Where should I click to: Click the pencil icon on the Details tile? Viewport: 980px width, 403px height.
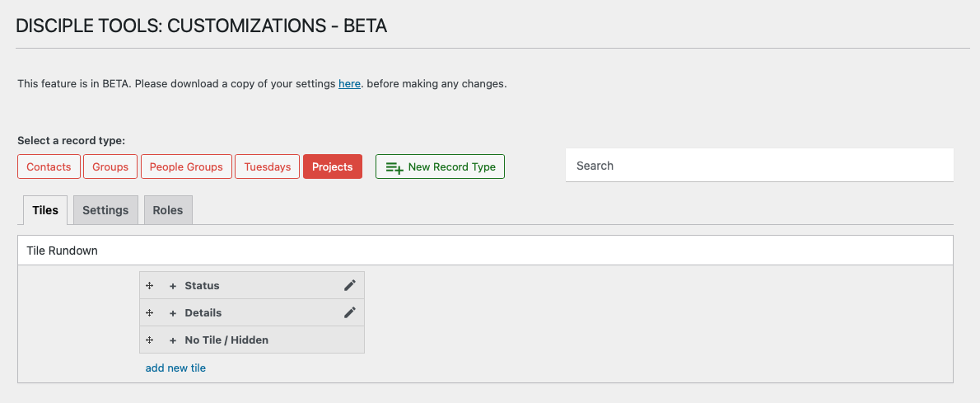pos(350,313)
